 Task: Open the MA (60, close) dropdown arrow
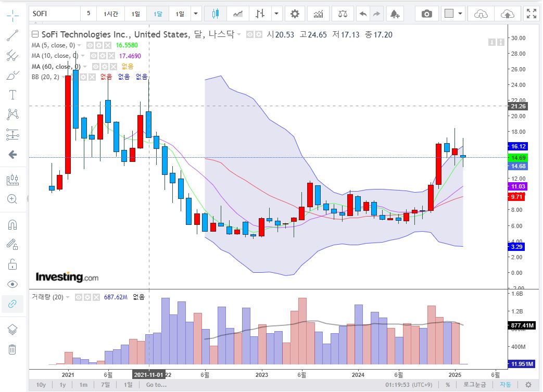pos(84,67)
